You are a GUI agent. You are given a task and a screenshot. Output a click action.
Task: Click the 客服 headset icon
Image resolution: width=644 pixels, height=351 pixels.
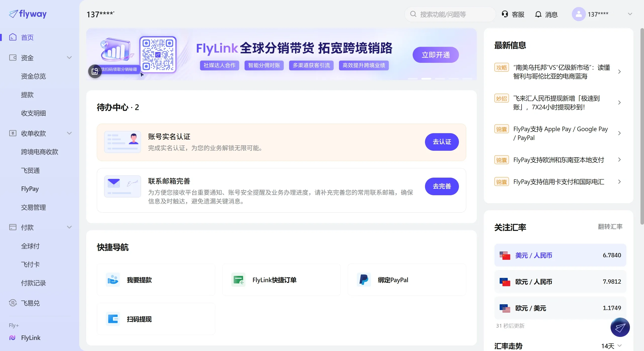505,14
